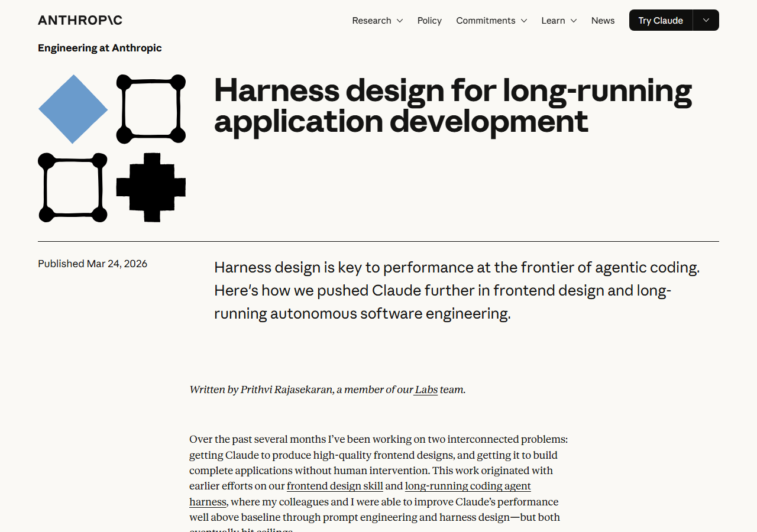Expand the Research chevron arrow
Viewport: 757px width, 532px height.
[400, 21]
